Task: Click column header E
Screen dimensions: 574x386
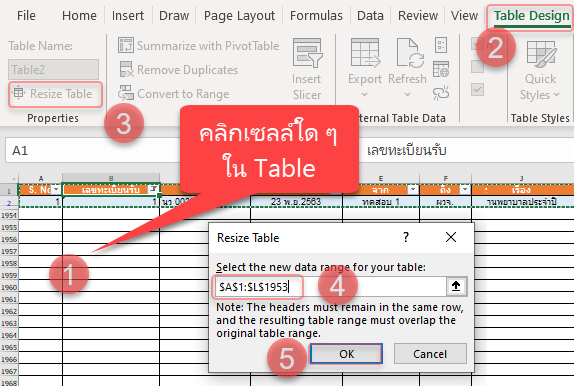Action: (x=381, y=178)
